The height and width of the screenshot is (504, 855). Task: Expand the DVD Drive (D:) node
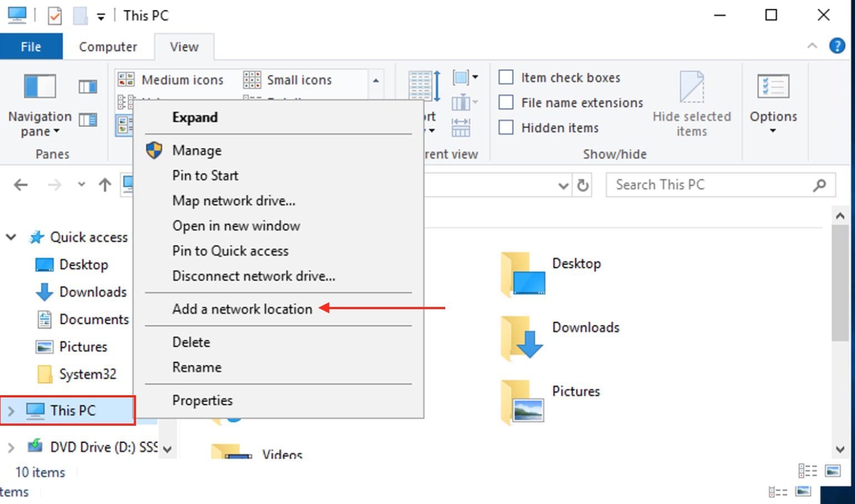[x=11, y=447]
